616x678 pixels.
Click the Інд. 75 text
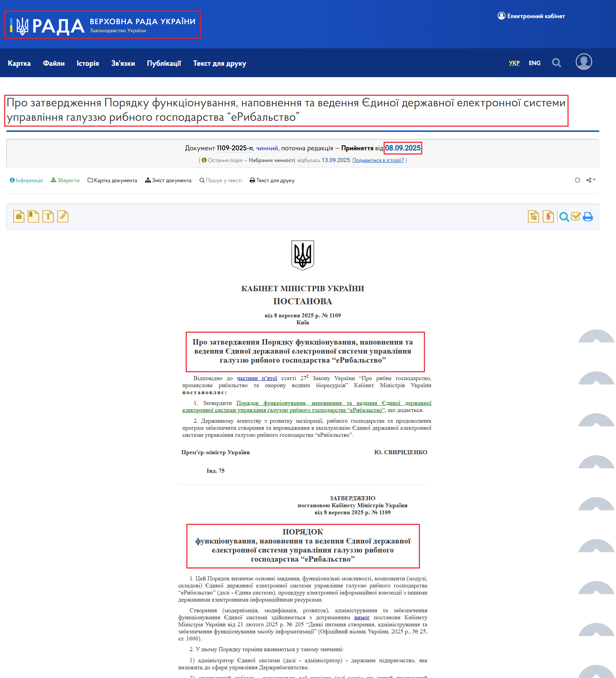215,471
